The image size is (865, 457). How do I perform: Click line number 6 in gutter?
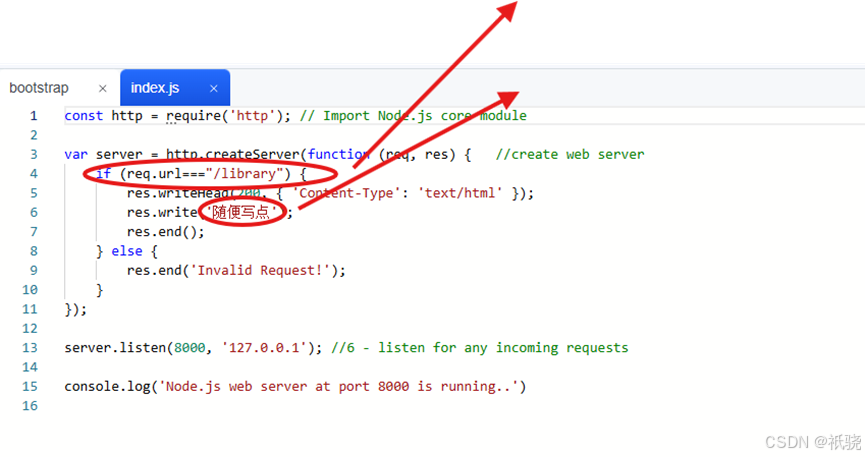tap(34, 212)
